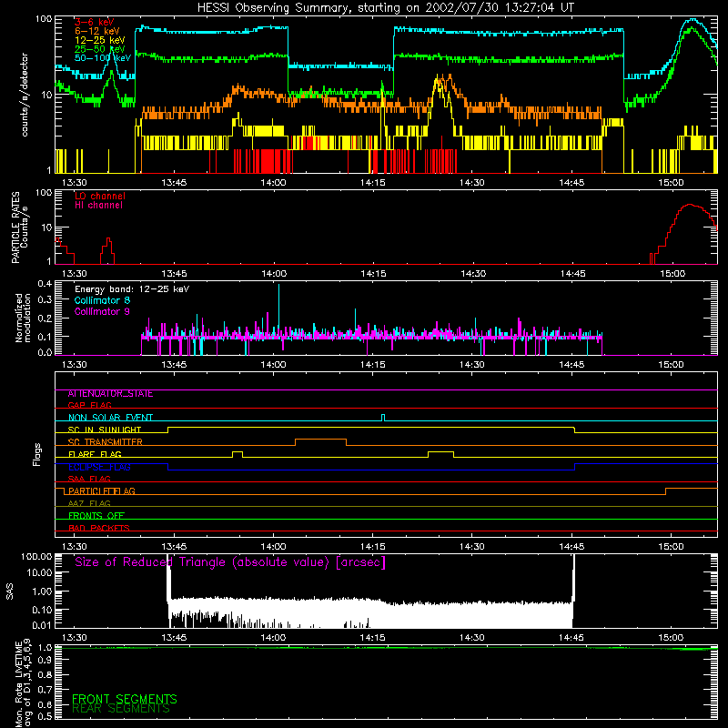Click the counts/s/detector axis label
Image resolution: width=728 pixels, height=728 pixels.
tap(25, 95)
